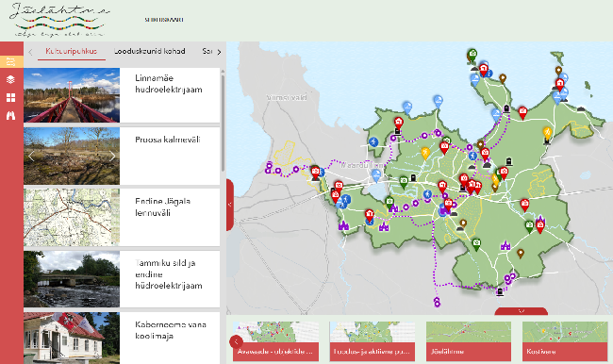This screenshot has width=613, height=364.
Task: Click the yellow lightning marker near east coast
Action: (x=547, y=133)
